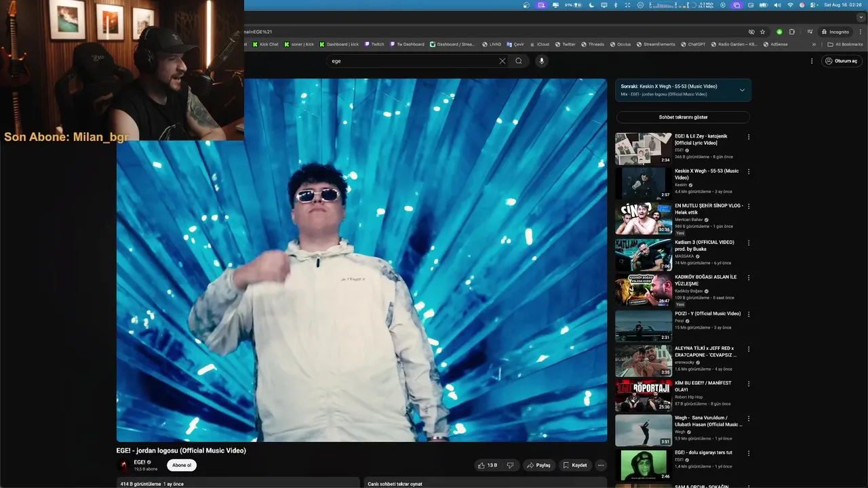Click the tracking protection eye icon in address bar

pos(751,32)
